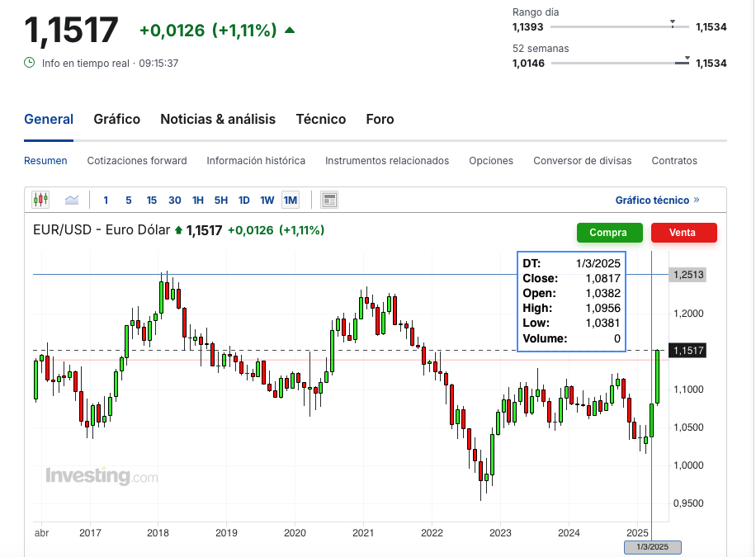
Task: Open the chart data table icon
Action: coord(329,200)
